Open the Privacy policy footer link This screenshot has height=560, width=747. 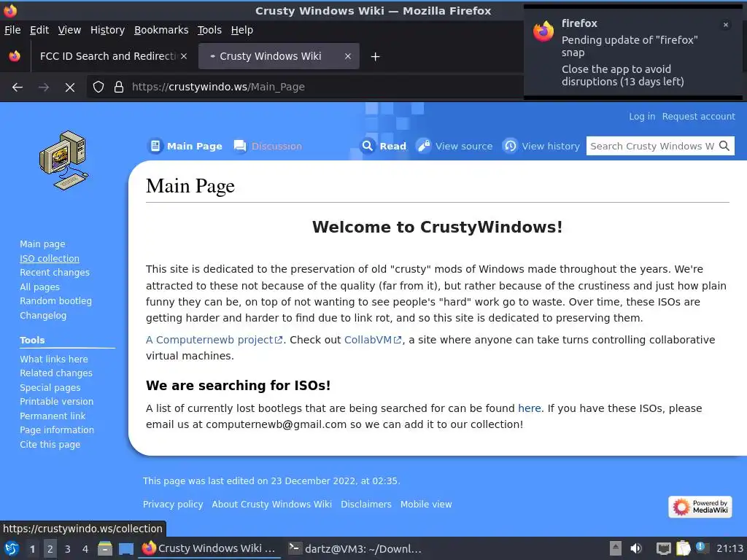click(x=173, y=505)
